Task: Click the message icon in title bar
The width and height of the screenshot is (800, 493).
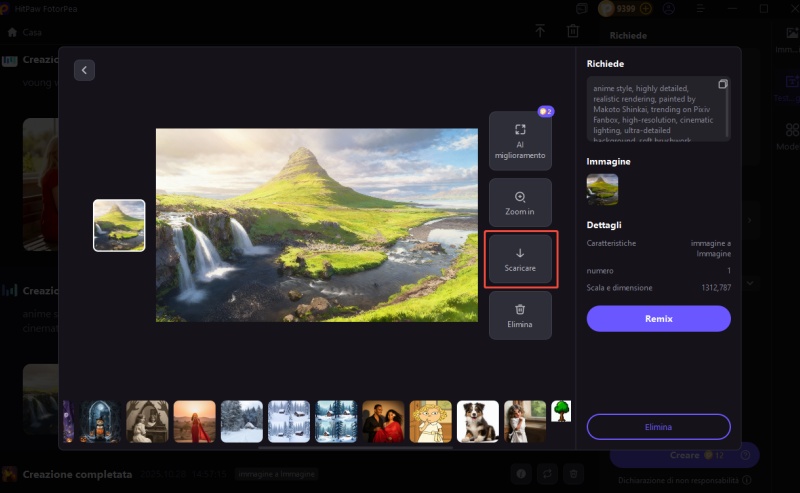Action: (582, 9)
